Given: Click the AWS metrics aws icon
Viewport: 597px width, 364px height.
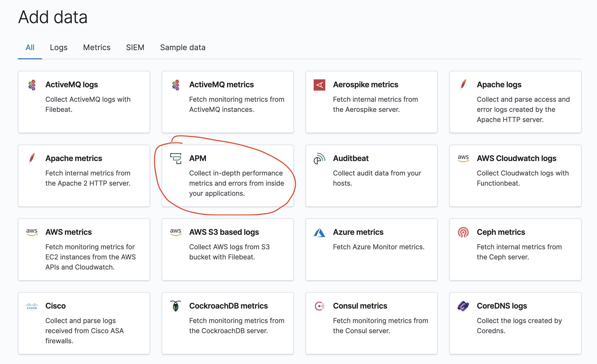Looking at the screenshot, I should point(32,232).
